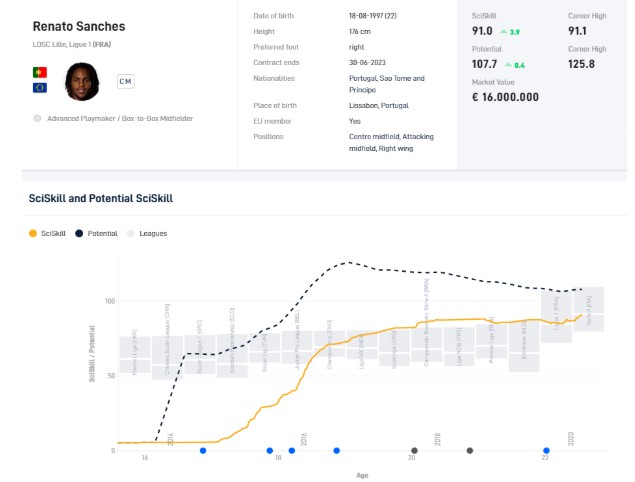Click the orange SciSkill legend dot
The width and height of the screenshot is (635, 482).
33,233
